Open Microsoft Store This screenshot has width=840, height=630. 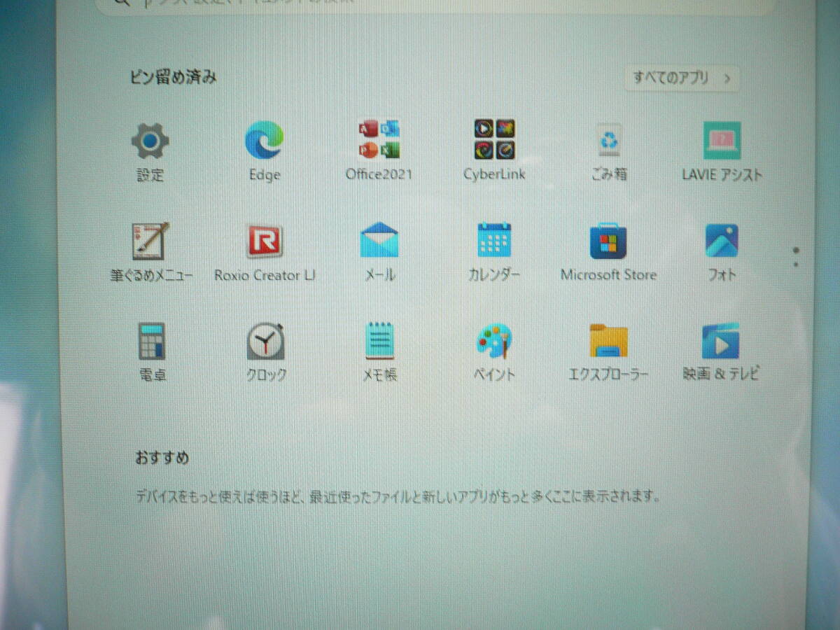pyautogui.click(x=608, y=252)
